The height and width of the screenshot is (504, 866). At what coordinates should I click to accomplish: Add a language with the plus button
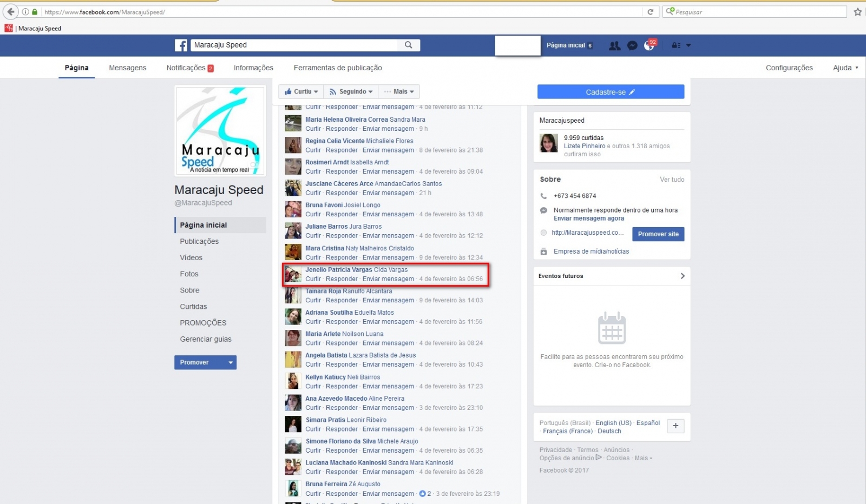pos(675,426)
